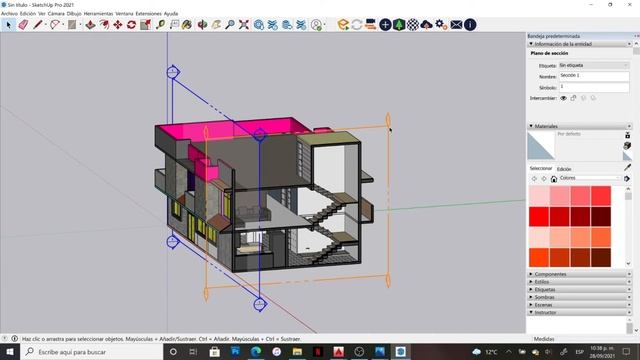640x360 pixels.
Task: Click the cloud upload icon
Action: pyautogui.click(x=427, y=25)
